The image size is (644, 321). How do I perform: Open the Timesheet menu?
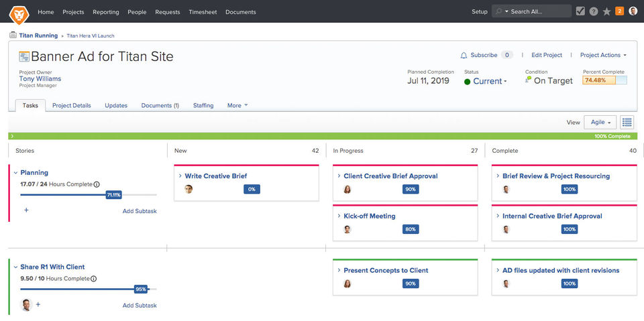202,11
